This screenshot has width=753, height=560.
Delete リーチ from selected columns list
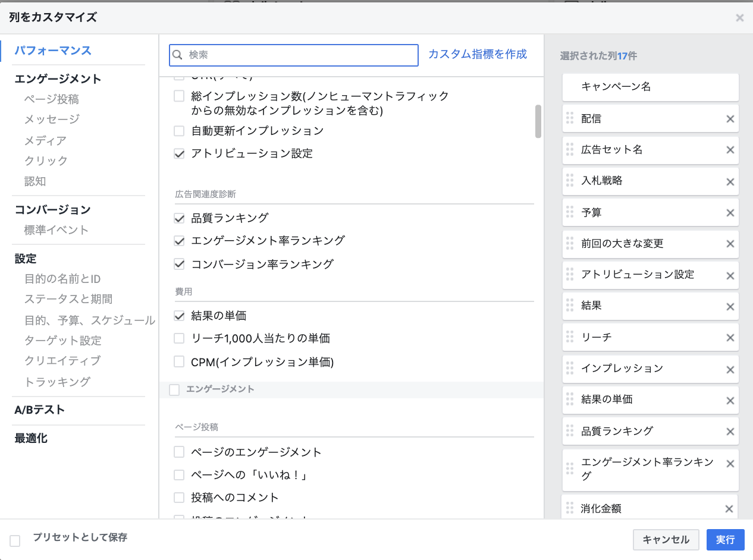click(x=730, y=338)
